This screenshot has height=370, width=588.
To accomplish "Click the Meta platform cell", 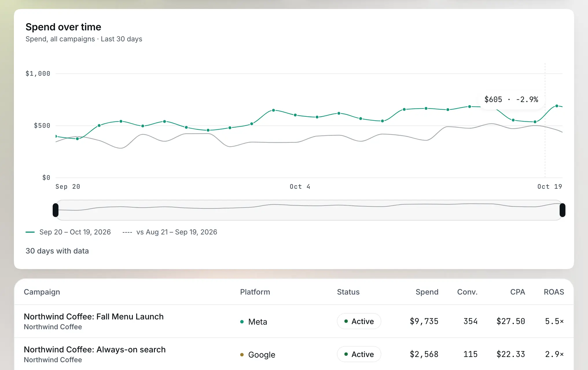I will tap(254, 322).
